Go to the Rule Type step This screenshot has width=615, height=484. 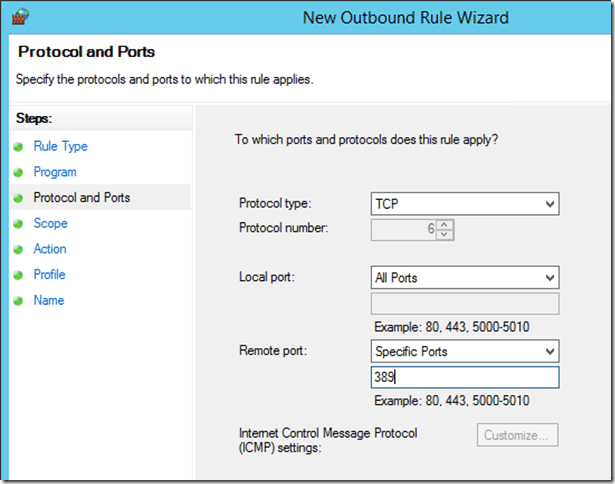(60, 147)
